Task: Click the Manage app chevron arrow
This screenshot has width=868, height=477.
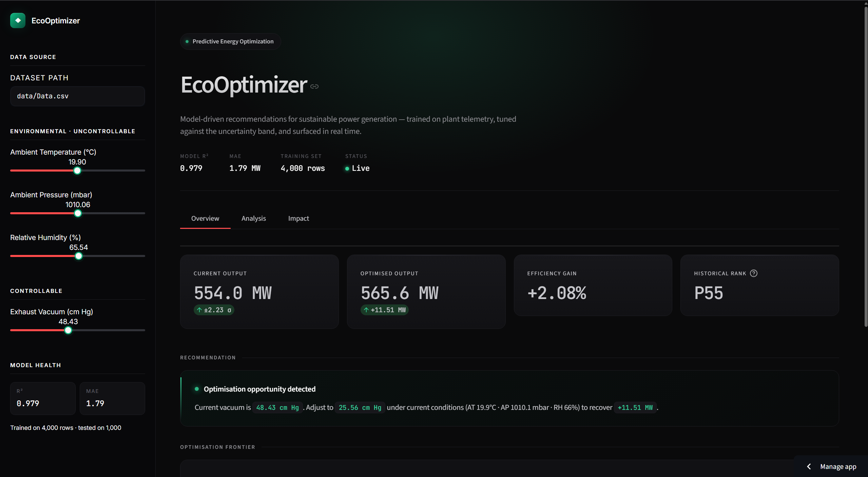Action: tap(809, 466)
